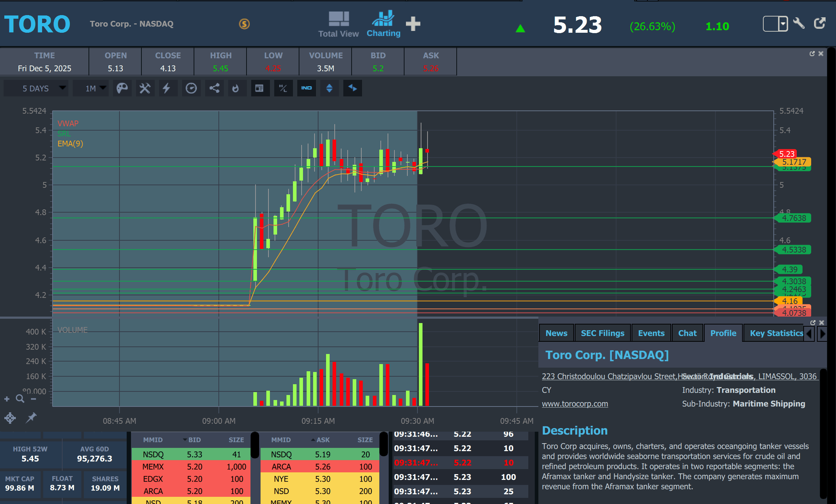Toggle the news panel layout button
The image size is (836, 504).
point(259,88)
